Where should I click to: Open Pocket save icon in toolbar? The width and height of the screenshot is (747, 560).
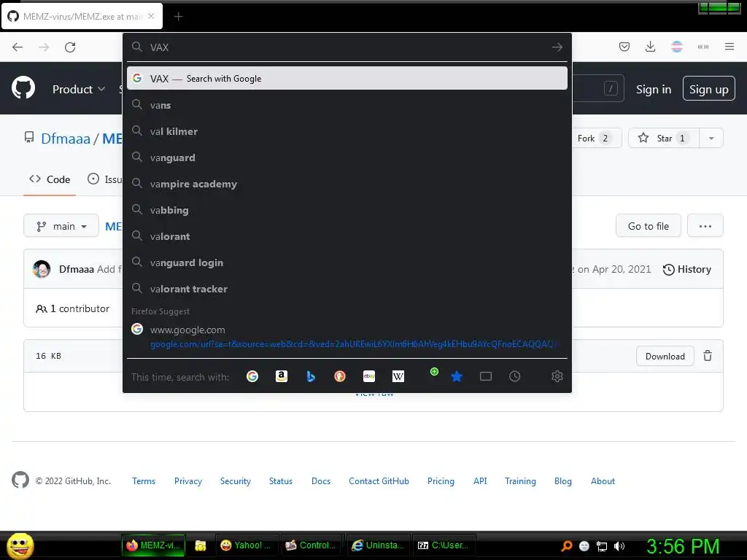point(624,47)
